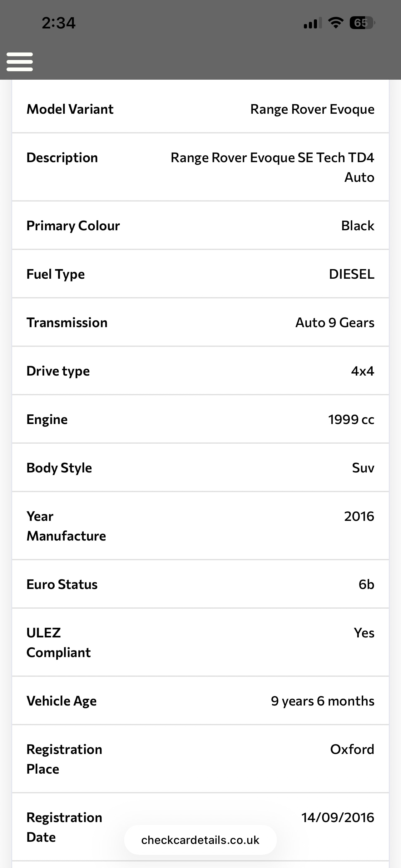Select the Oxford registration place value
This screenshot has width=401, height=868.
[x=352, y=750]
